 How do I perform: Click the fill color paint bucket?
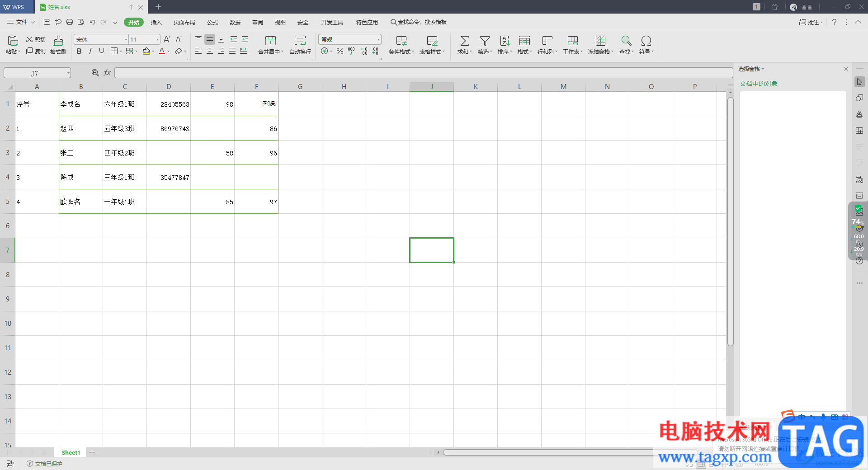pos(146,52)
